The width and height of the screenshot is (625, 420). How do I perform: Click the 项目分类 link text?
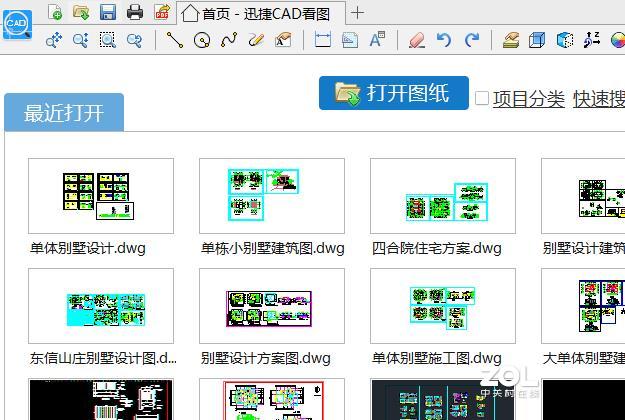click(529, 99)
